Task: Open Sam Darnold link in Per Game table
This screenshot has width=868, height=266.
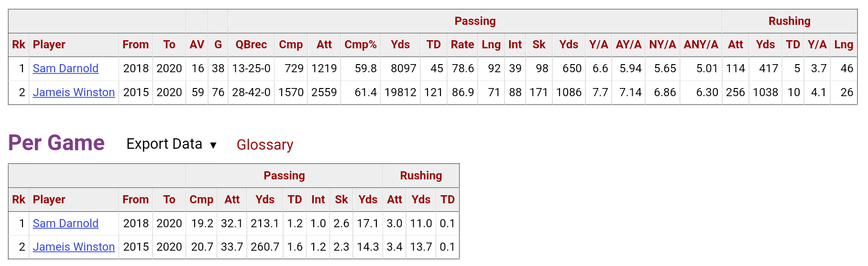Action: (66, 223)
